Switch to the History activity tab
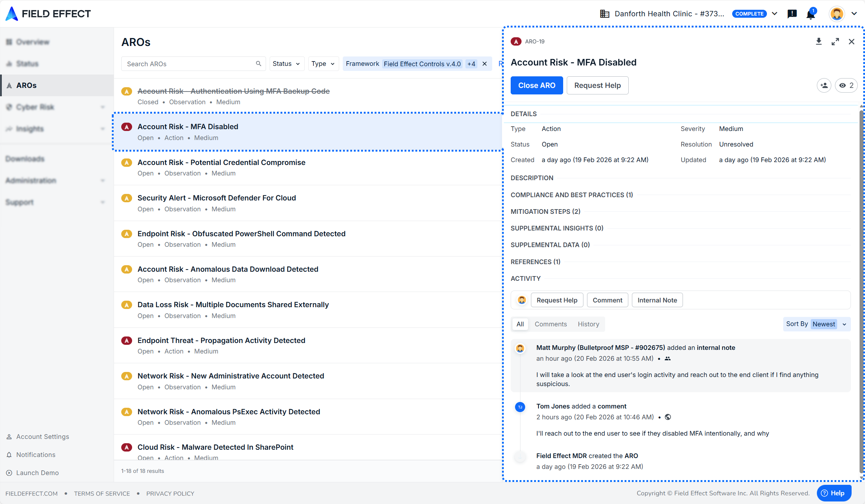 [x=588, y=324]
